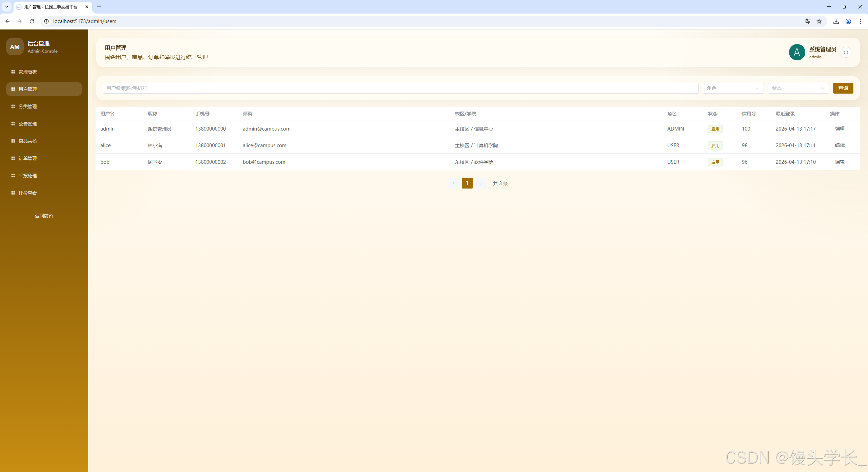The height and width of the screenshot is (472, 868).
Task: Expand the 状态 dropdown
Action: click(798, 88)
